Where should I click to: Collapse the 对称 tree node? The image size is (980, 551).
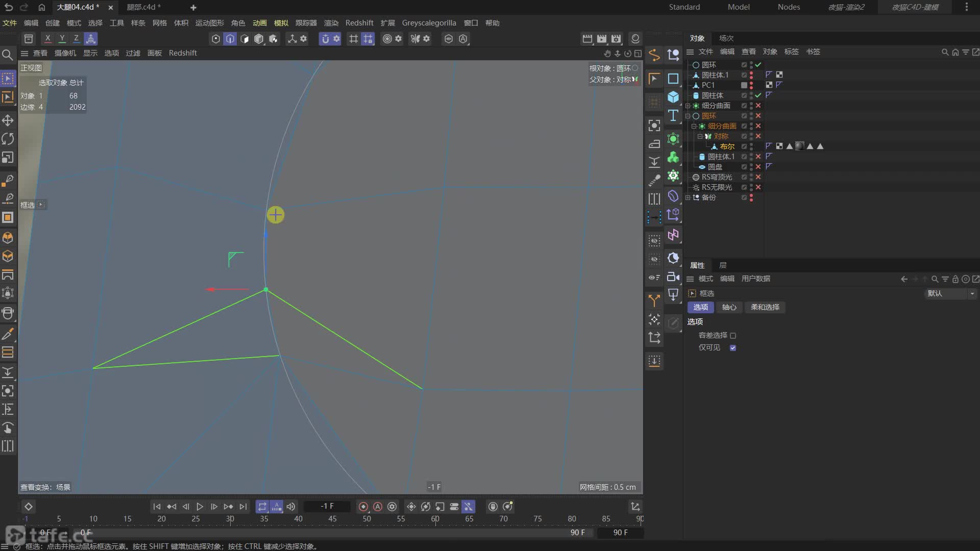(700, 136)
